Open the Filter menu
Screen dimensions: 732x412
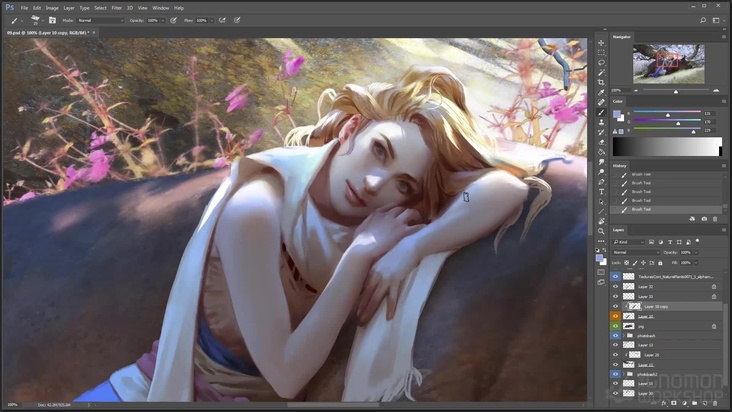[116, 8]
